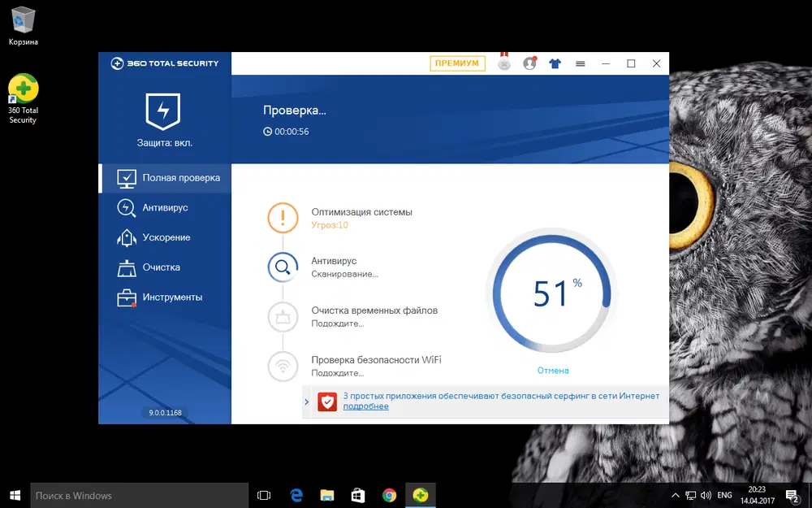Expand the banner arrow chevron
The width and height of the screenshot is (812, 508).
pyautogui.click(x=306, y=402)
